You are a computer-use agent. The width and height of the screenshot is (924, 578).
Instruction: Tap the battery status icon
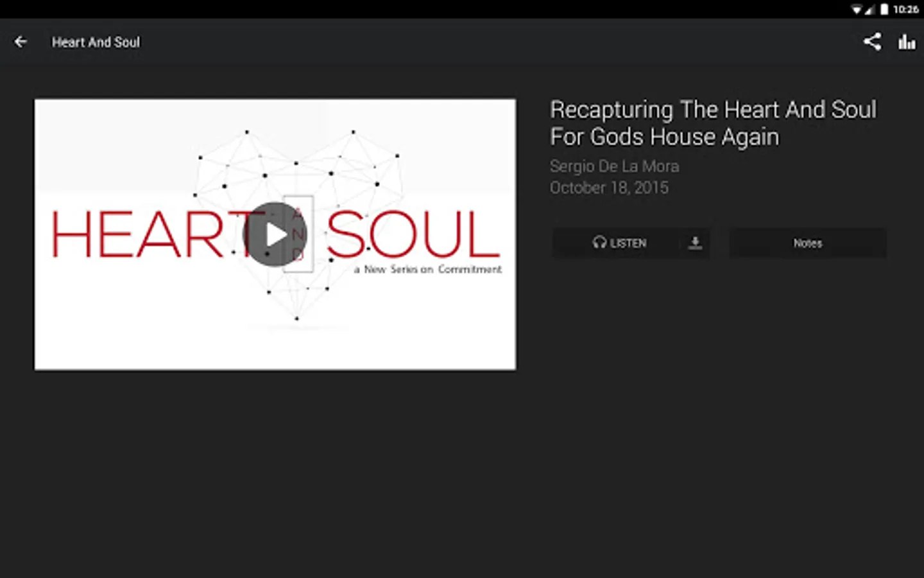pos(884,9)
